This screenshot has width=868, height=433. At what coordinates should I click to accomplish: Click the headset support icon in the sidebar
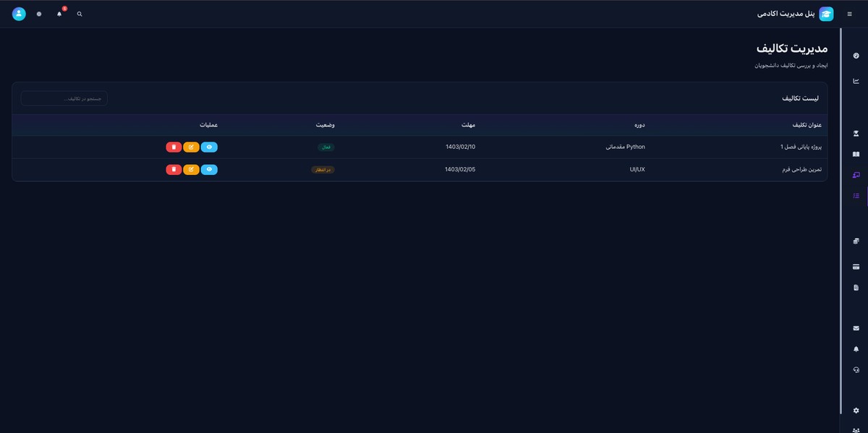856,369
